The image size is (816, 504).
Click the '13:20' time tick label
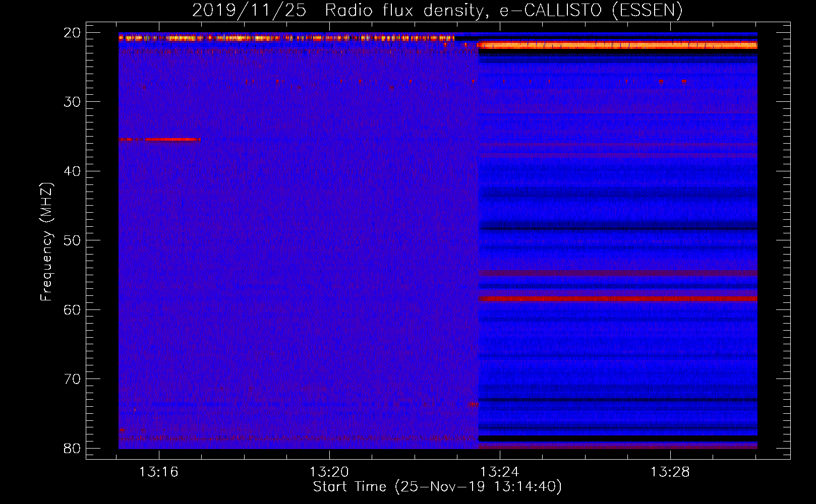[329, 472]
